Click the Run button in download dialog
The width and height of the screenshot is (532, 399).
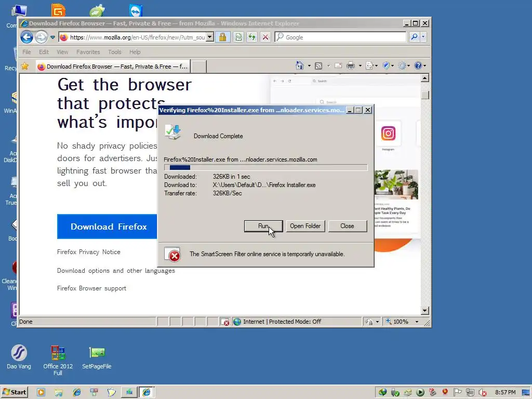tap(263, 226)
